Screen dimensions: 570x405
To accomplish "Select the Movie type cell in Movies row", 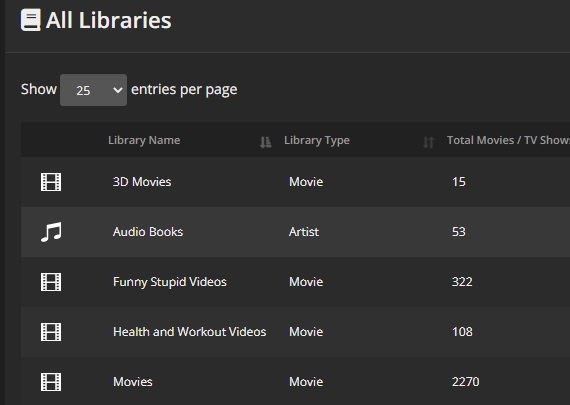I will (306, 382).
